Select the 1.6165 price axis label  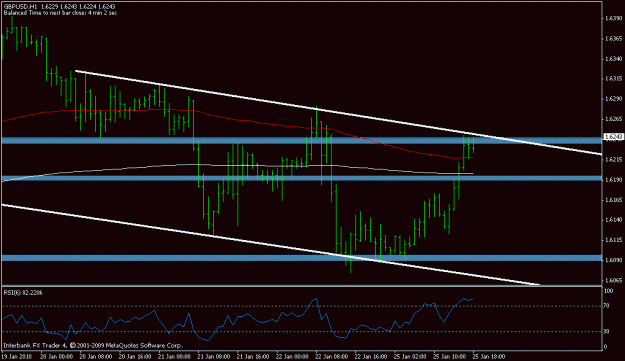[613, 200]
